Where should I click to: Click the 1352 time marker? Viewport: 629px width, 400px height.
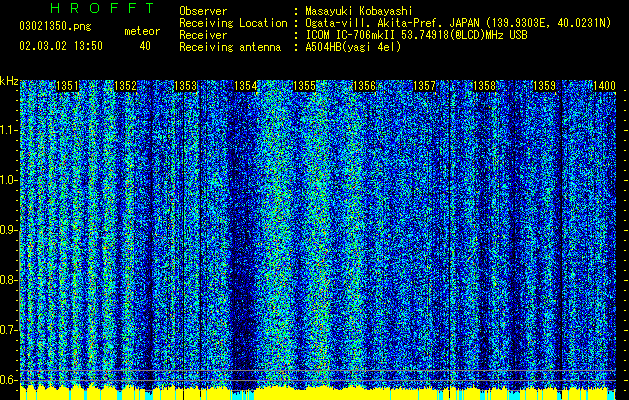[126, 86]
